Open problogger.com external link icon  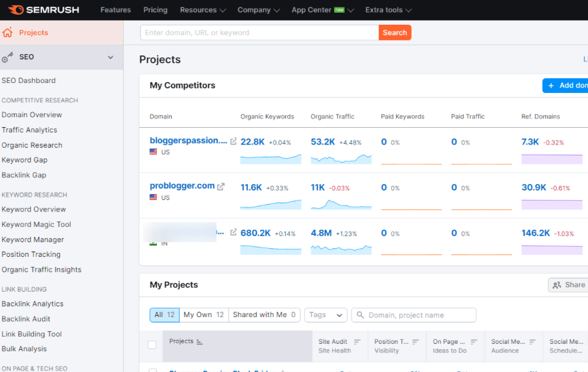[221, 186]
